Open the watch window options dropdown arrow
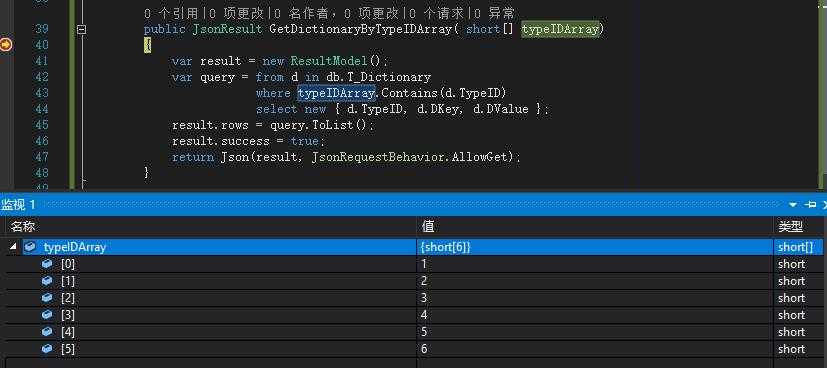This screenshot has width=827, height=368. tap(793, 205)
